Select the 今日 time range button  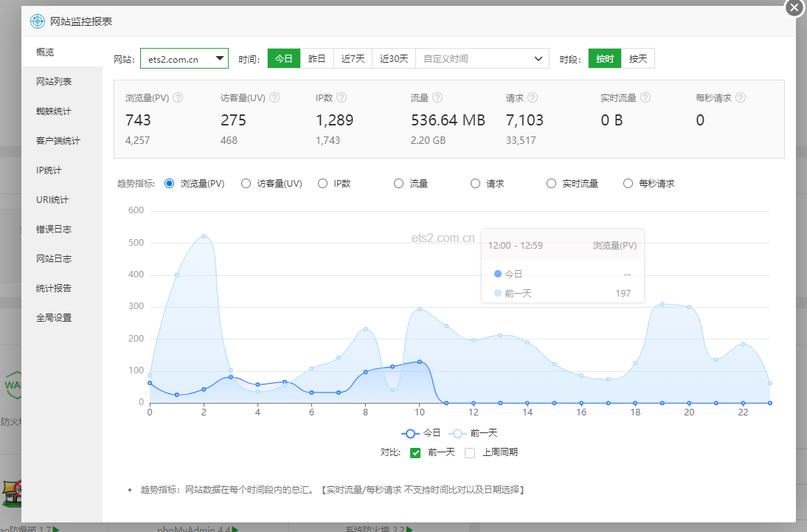pyautogui.click(x=283, y=59)
